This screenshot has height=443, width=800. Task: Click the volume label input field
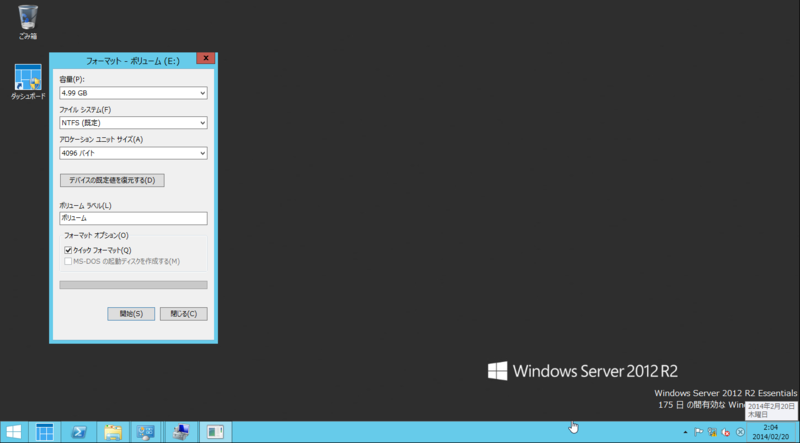pos(133,218)
